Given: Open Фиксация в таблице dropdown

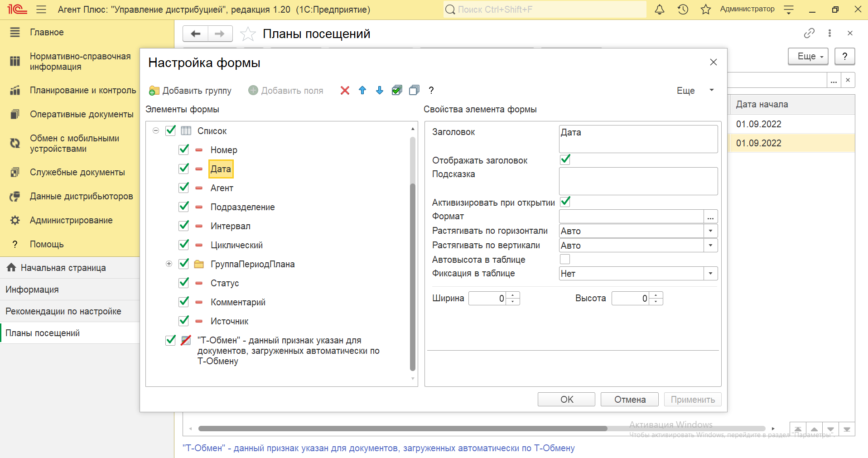Looking at the screenshot, I should coord(710,274).
